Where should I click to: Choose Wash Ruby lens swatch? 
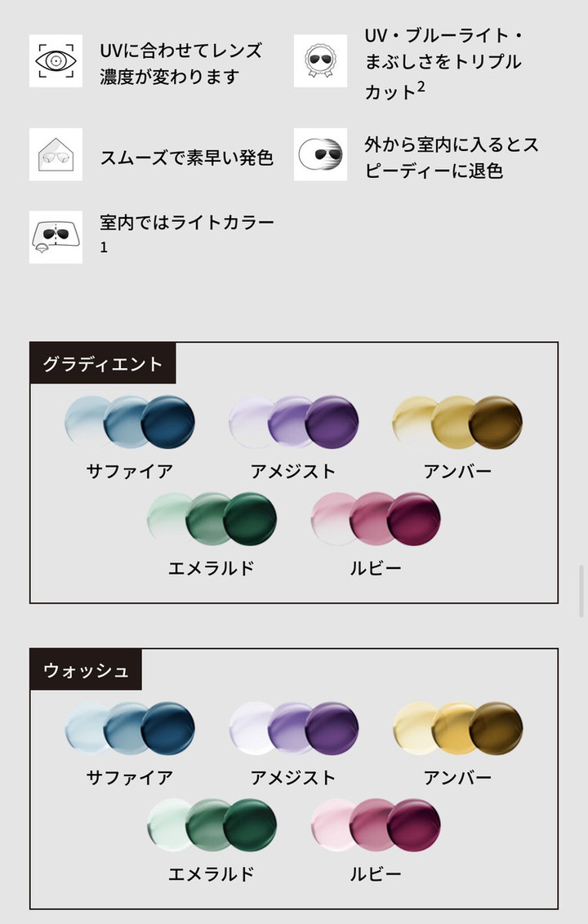tap(376, 825)
